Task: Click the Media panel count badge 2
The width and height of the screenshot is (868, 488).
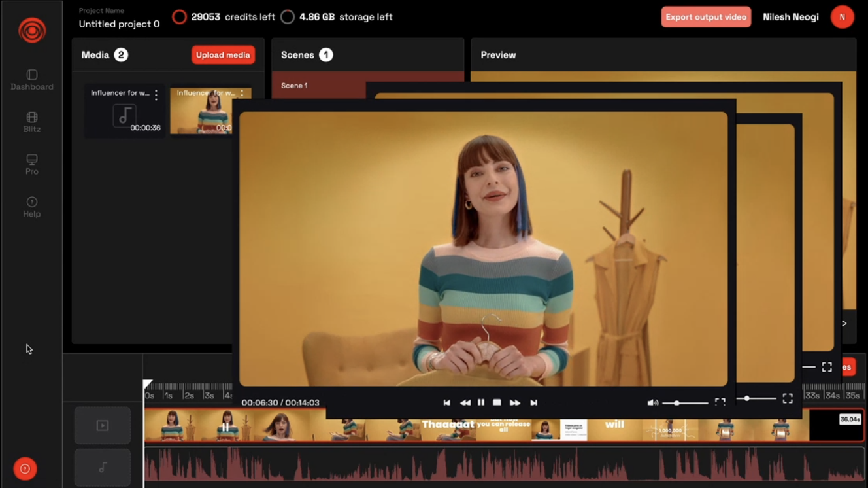Action: [x=121, y=55]
